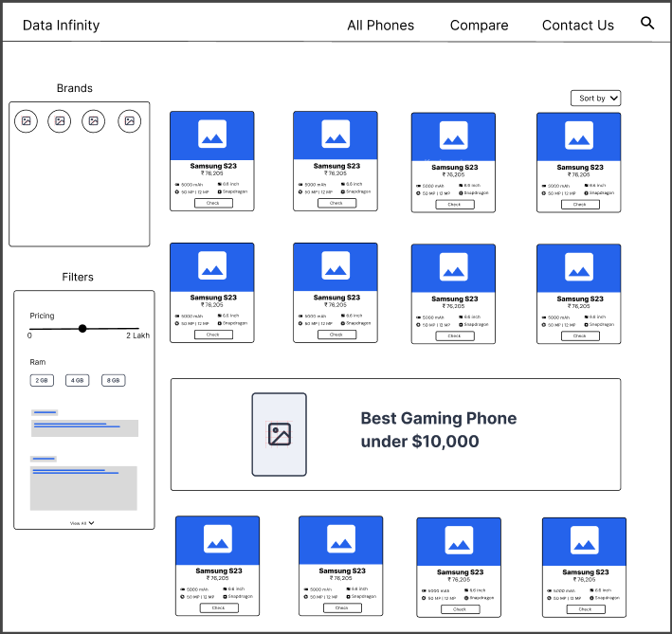The image size is (672, 634).
Task: Click Check on third card, top row
Action: click(x=455, y=205)
